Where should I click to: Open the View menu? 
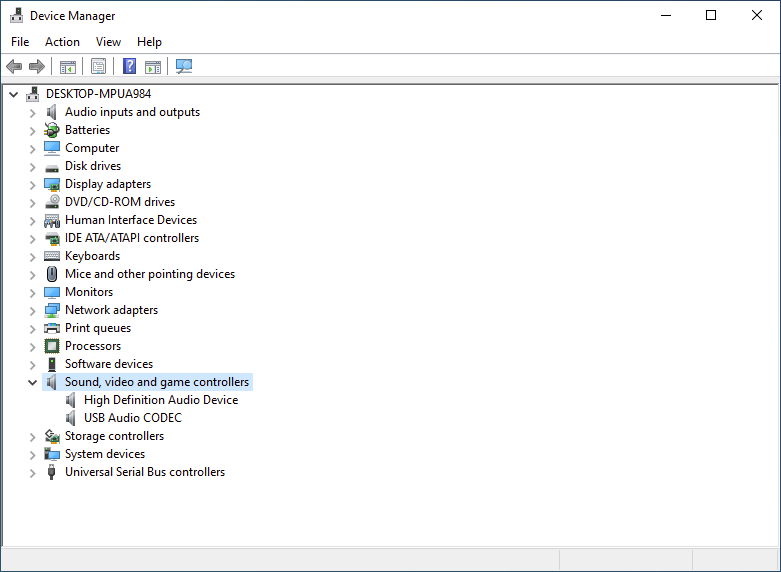tap(108, 42)
